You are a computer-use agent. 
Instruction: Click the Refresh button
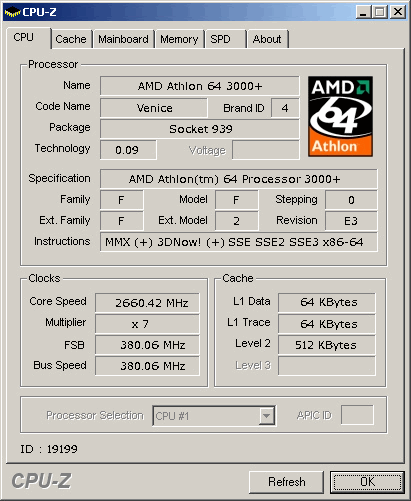[286, 482]
